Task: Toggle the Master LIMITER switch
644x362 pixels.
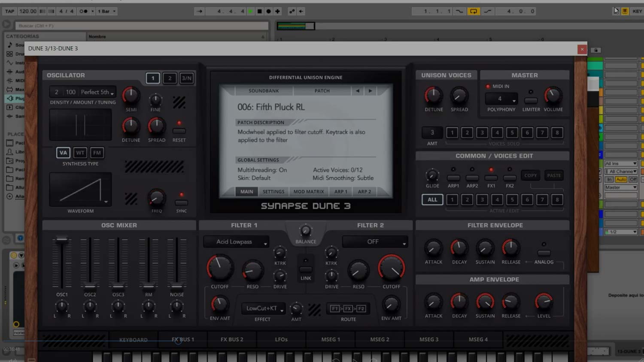Action: 531,100
